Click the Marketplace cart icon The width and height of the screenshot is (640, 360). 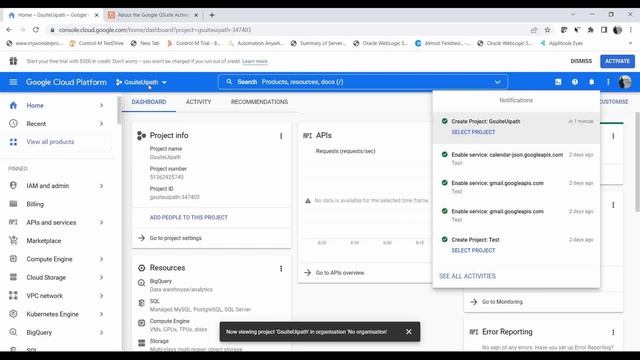13,240
